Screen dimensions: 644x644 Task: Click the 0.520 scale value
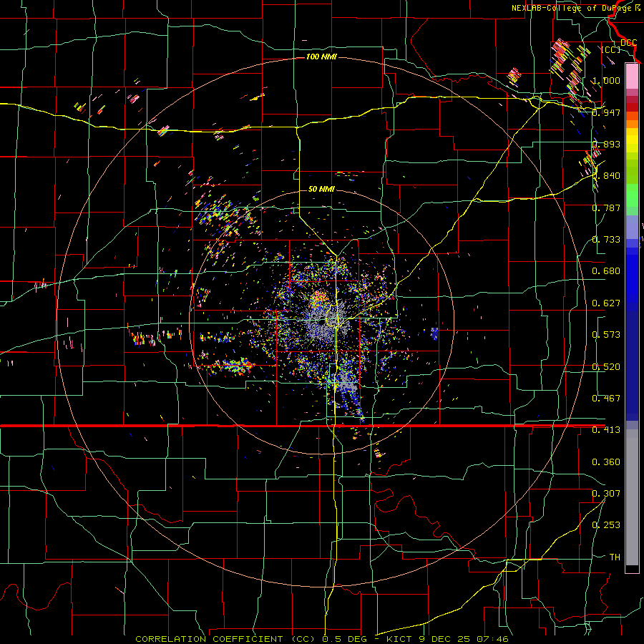pyautogui.click(x=606, y=367)
